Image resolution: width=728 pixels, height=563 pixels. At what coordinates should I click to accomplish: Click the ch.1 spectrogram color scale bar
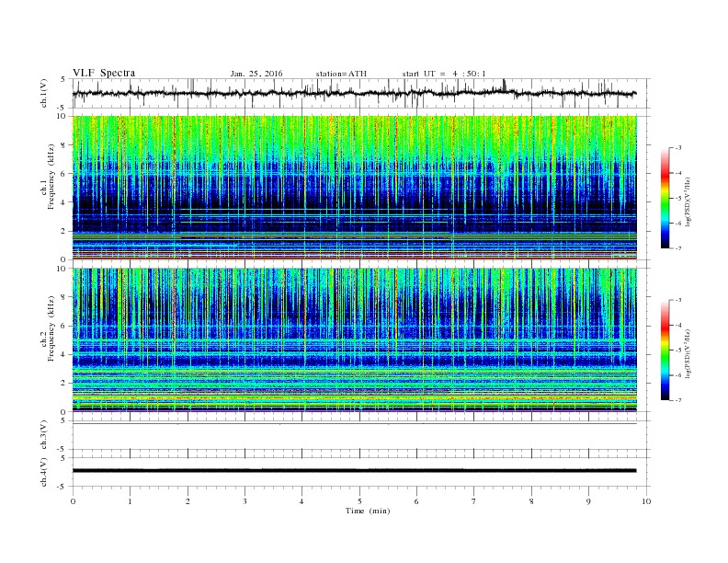click(665, 198)
